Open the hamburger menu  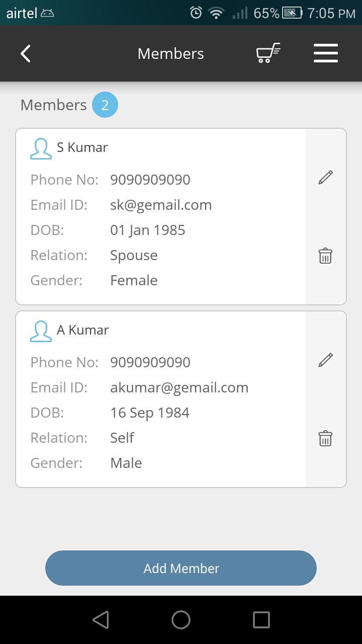tap(325, 53)
